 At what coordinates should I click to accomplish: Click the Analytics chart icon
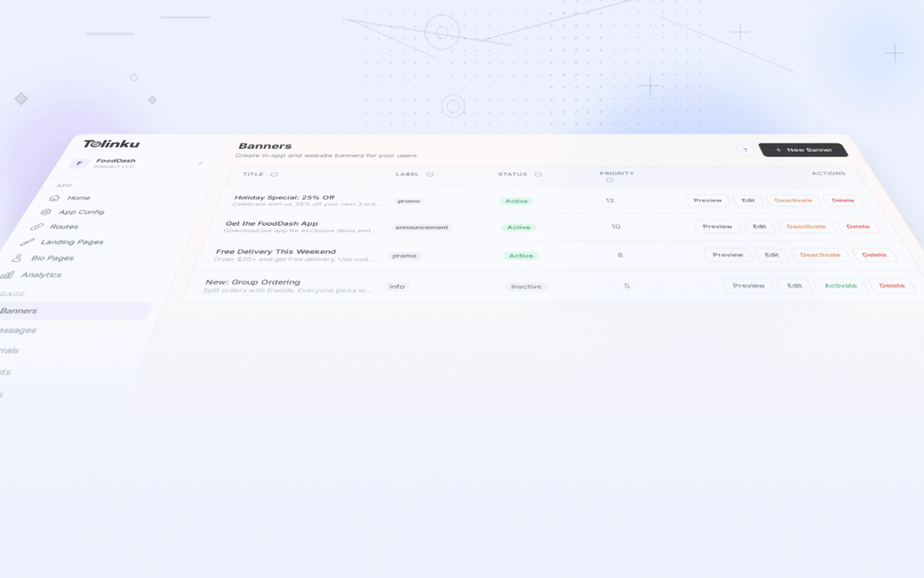7,275
